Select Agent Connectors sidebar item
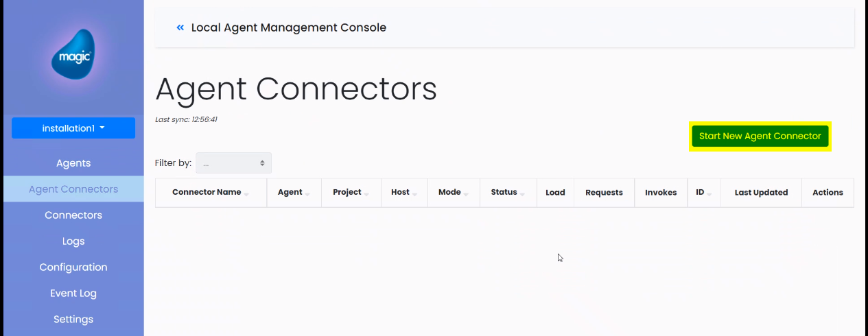 coord(73,189)
